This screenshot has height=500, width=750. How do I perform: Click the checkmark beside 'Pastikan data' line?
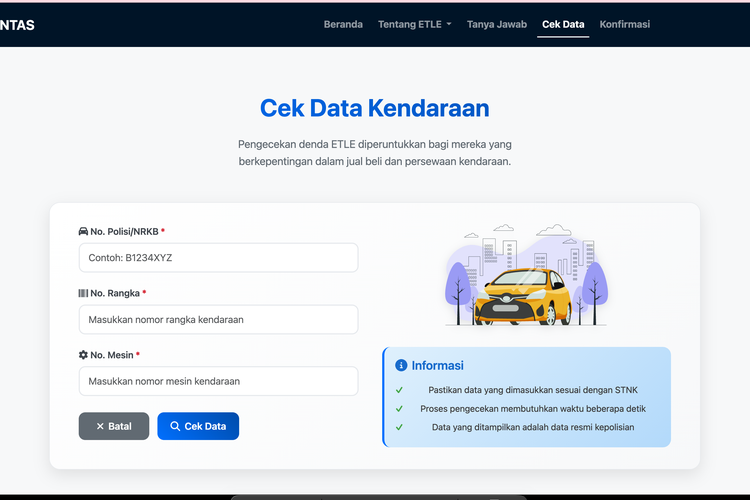pos(399,390)
